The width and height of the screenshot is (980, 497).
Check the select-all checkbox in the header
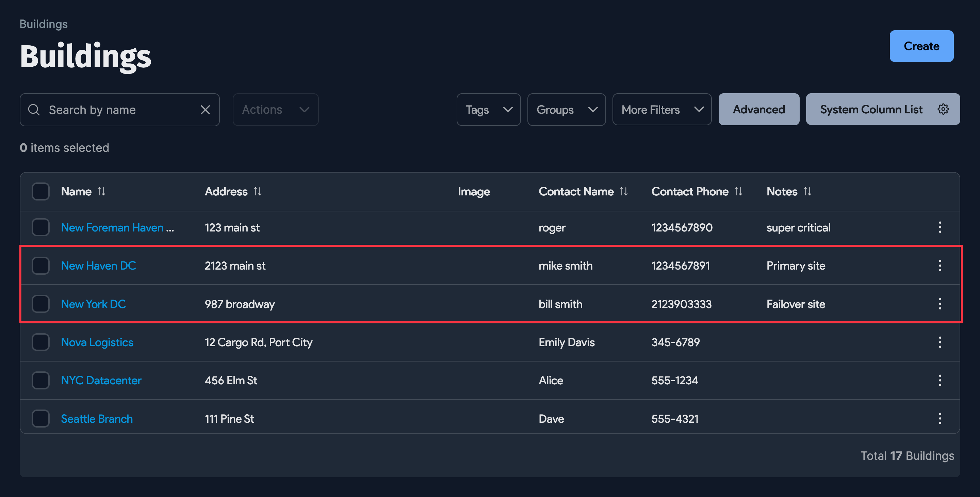click(40, 191)
